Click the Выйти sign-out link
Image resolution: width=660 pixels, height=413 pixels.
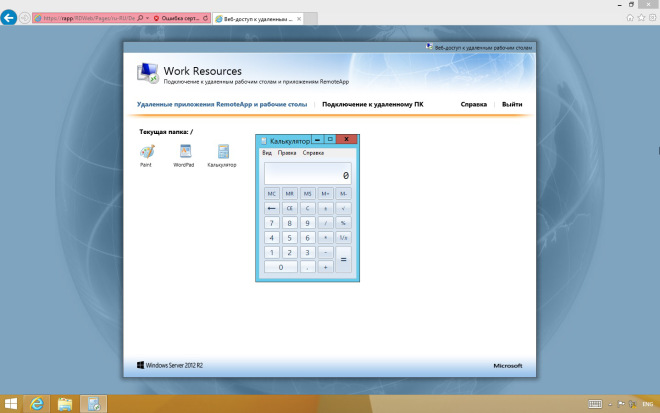point(512,104)
